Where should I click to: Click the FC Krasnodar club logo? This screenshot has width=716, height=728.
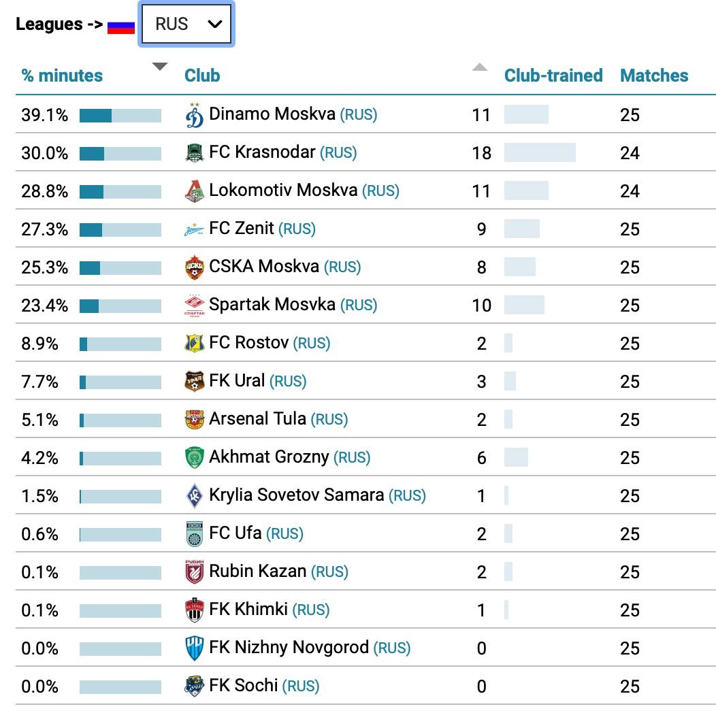tap(194, 153)
